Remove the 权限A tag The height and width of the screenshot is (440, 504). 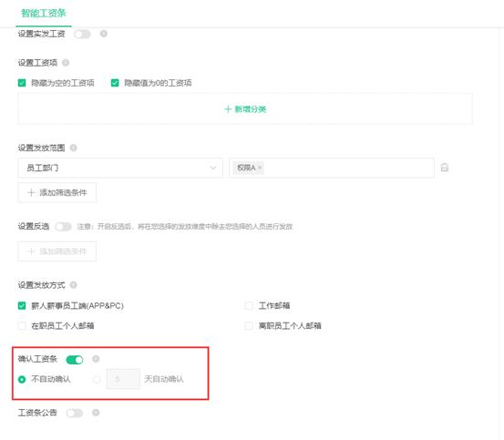[x=260, y=168]
